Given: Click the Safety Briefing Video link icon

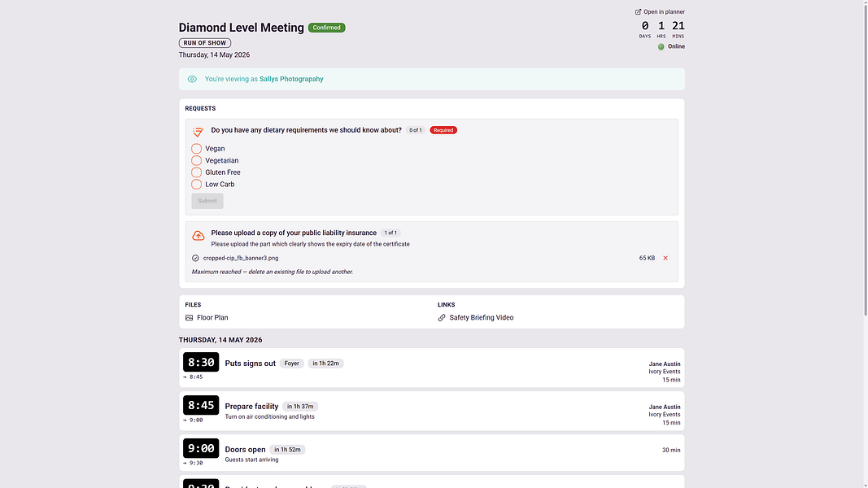Looking at the screenshot, I should pos(442,317).
